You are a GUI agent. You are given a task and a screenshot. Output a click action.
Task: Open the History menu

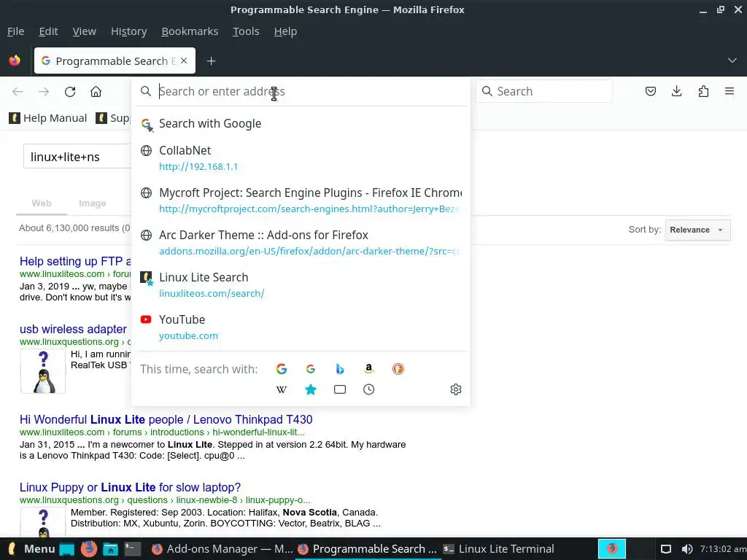pyautogui.click(x=128, y=31)
